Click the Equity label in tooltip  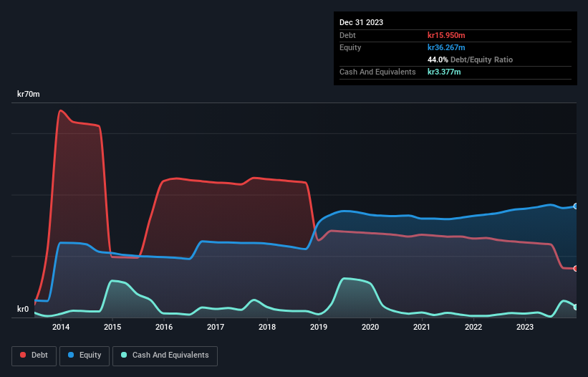click(x=350, y=47)
